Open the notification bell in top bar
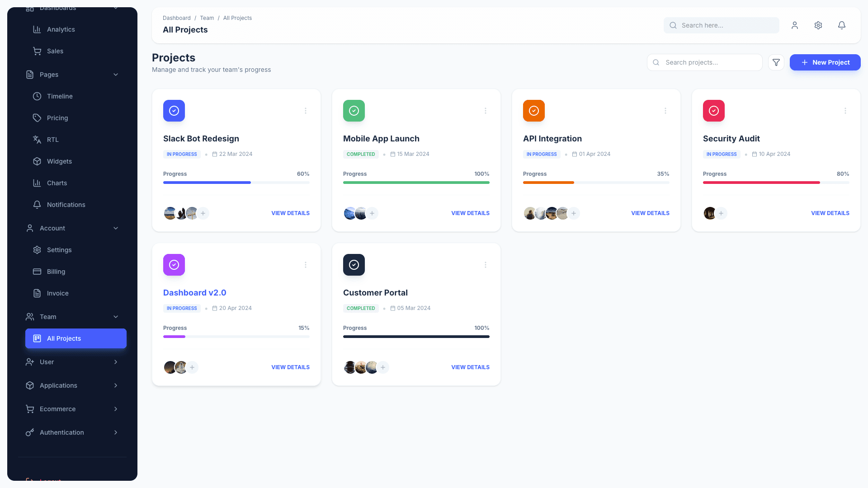The width and height of the screenshot is (868, 488). coord(841,25)
